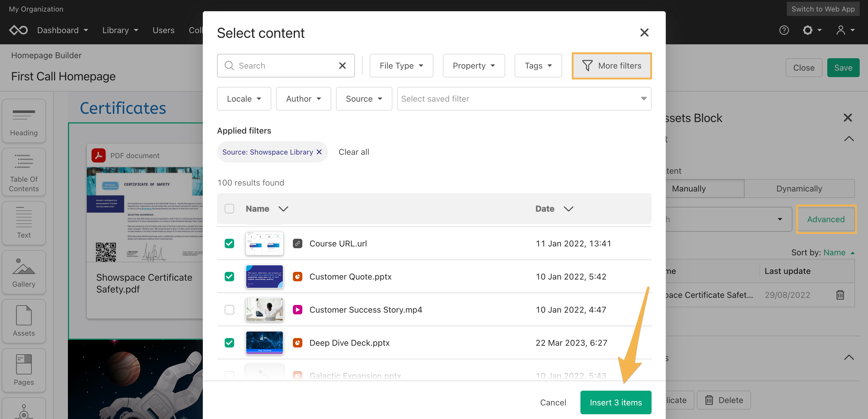Click the Search input field
This screenshot has width=868, height=419.
point(286,65)
